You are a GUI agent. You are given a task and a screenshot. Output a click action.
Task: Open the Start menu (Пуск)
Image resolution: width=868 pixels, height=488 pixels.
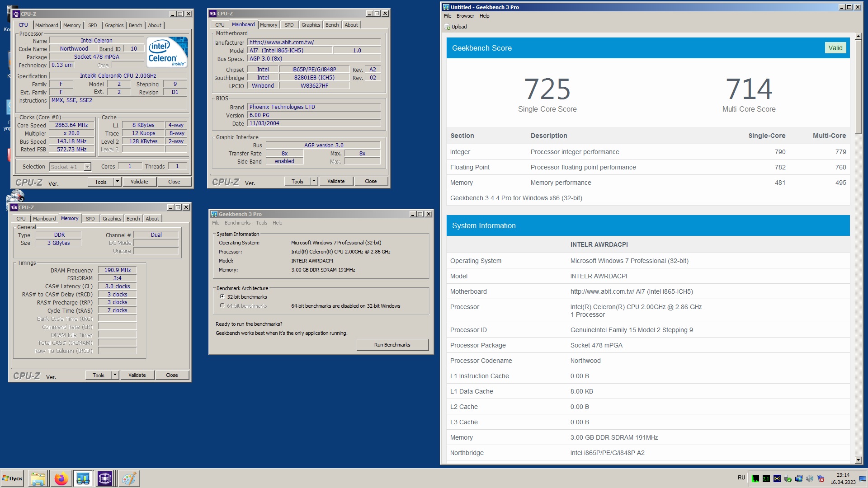(12, 479)
